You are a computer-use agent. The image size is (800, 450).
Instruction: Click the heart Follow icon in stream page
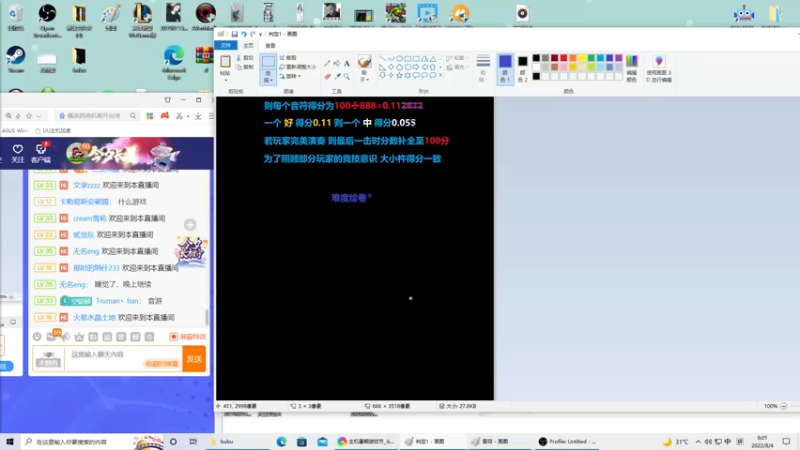[18, 149]
